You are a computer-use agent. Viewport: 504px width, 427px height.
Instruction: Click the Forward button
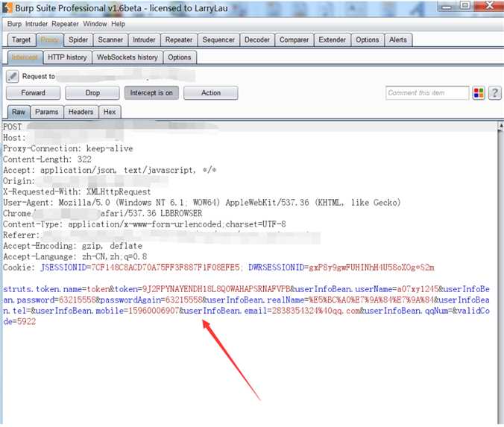[33, 93]
